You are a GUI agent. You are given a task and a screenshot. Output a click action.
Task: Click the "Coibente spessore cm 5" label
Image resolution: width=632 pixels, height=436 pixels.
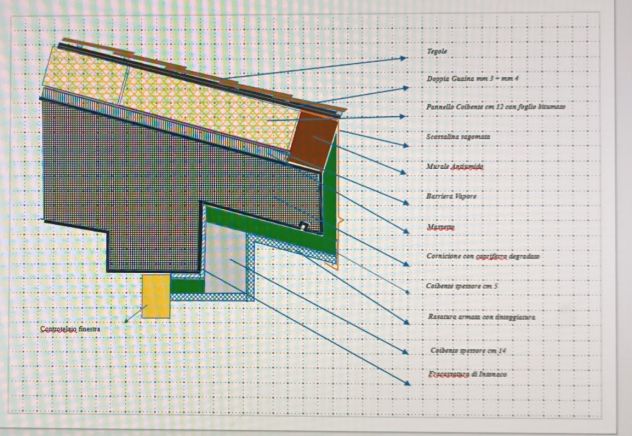pos(462,286)
